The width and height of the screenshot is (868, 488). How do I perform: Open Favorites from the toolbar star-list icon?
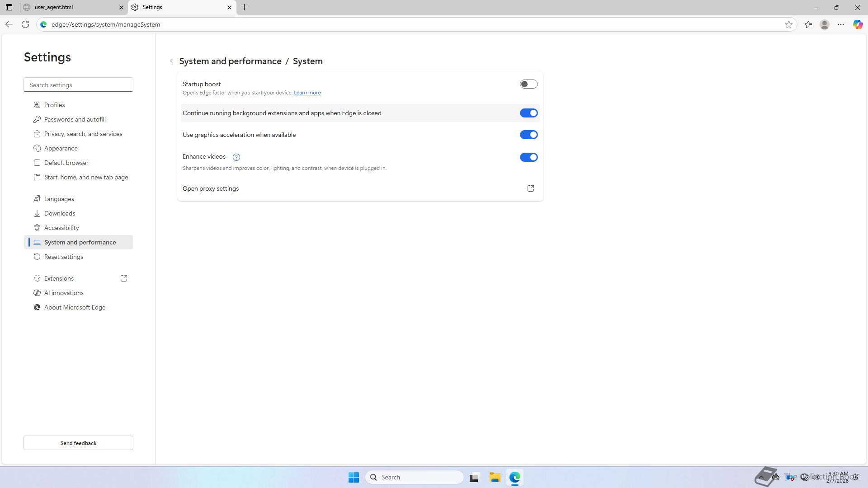tap(808, 24)
